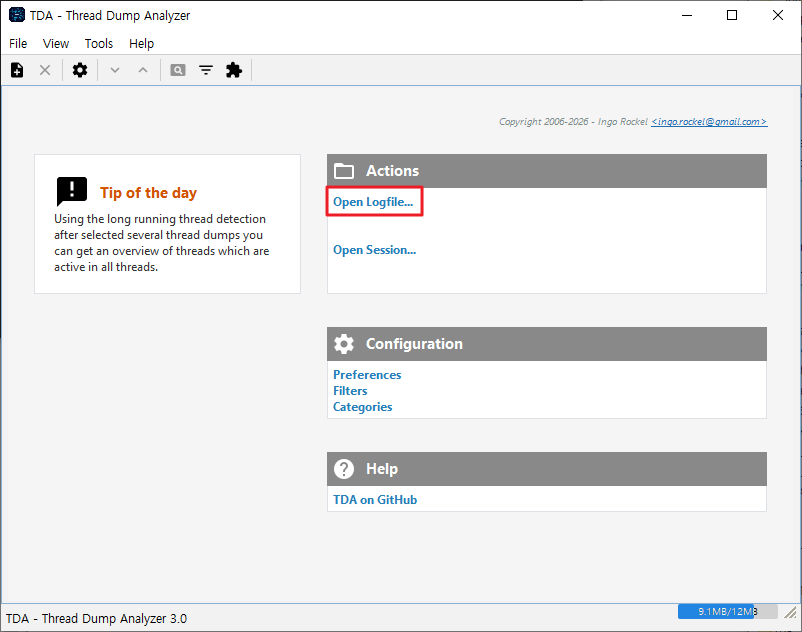Open preferences via the gear toolbar icon
802x632 pixels.
coord(80,70)
